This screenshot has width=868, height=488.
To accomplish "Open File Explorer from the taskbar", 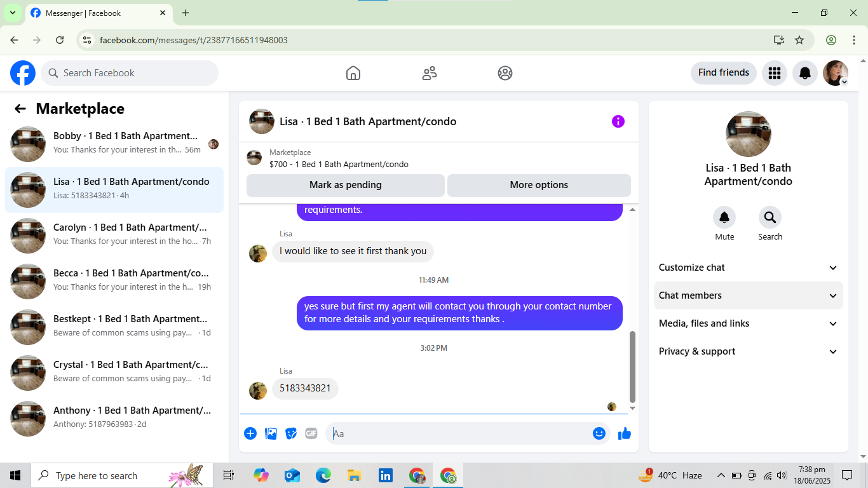I will 355,475.
